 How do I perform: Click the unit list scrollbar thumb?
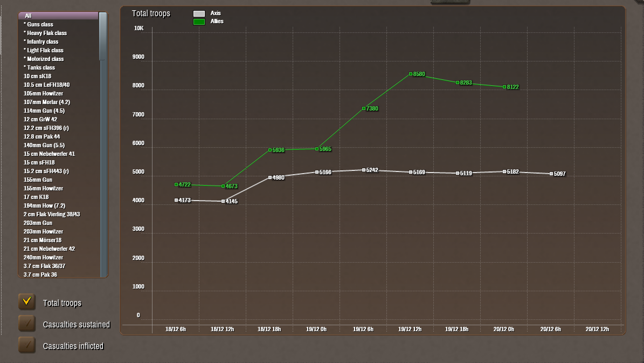click(103, 36)
